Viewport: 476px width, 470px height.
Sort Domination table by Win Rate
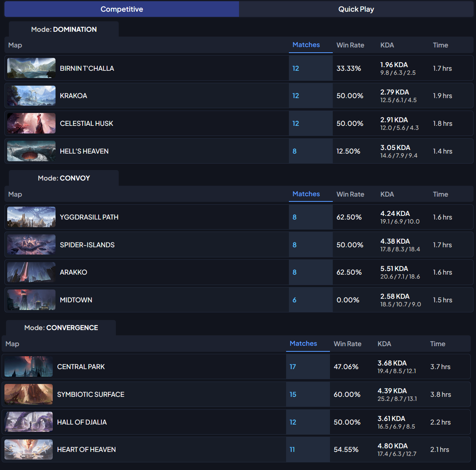pos(350,45)
